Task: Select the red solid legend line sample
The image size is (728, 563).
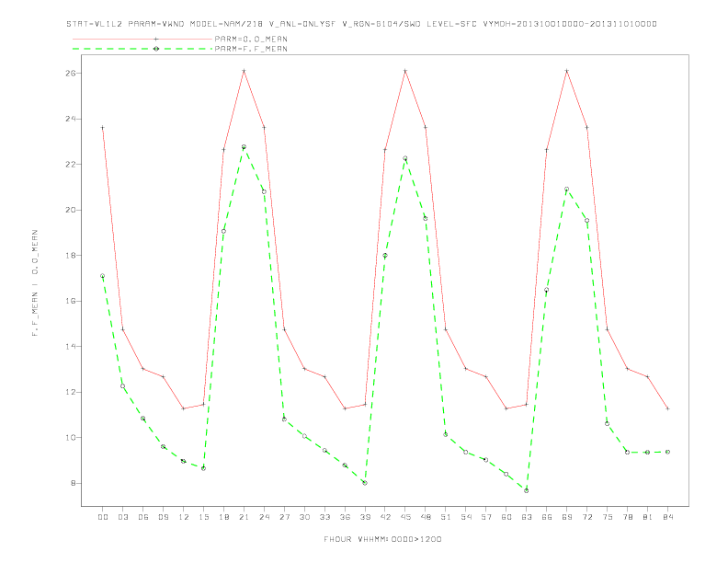Action: click(142, 39)
